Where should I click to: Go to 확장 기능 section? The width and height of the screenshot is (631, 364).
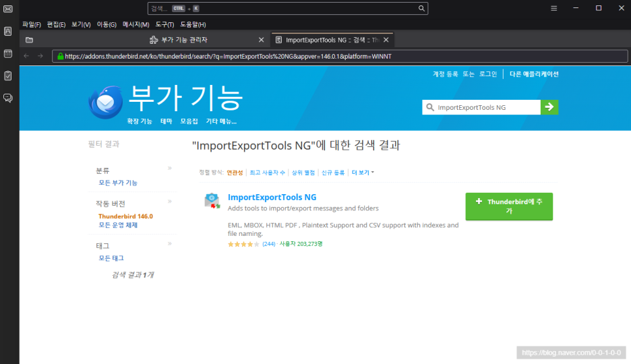coord(140,121)
